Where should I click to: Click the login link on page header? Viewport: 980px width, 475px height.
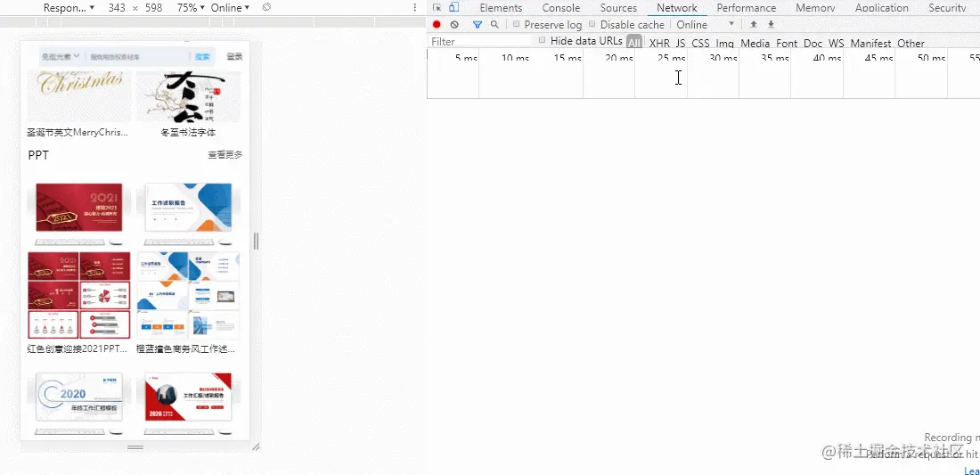(234, 56)
